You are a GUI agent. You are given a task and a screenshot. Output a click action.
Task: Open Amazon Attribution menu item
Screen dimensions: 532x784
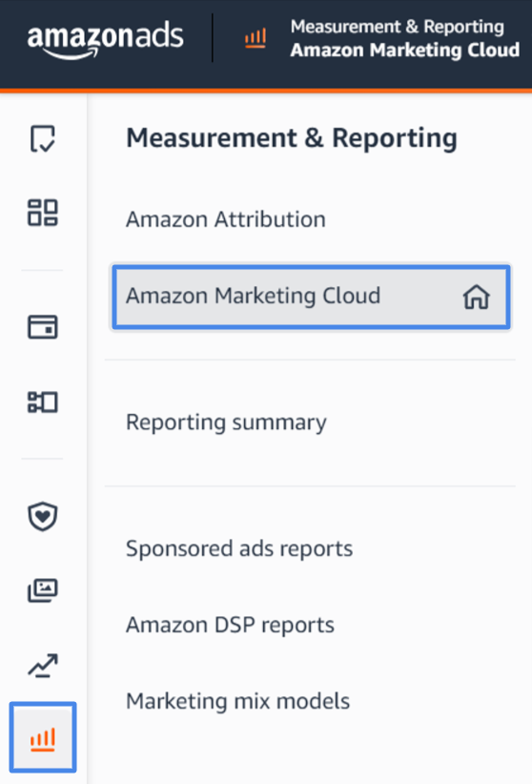[226, 219]
